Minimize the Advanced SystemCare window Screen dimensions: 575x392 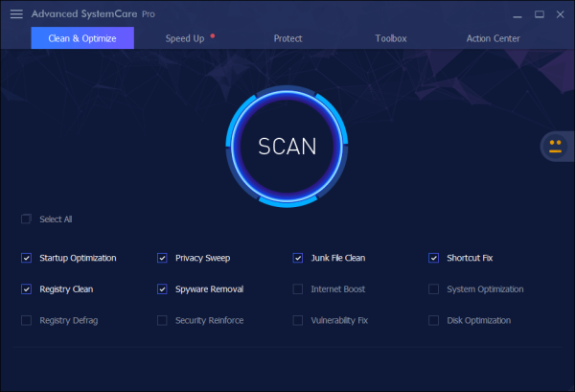(517, 16)
